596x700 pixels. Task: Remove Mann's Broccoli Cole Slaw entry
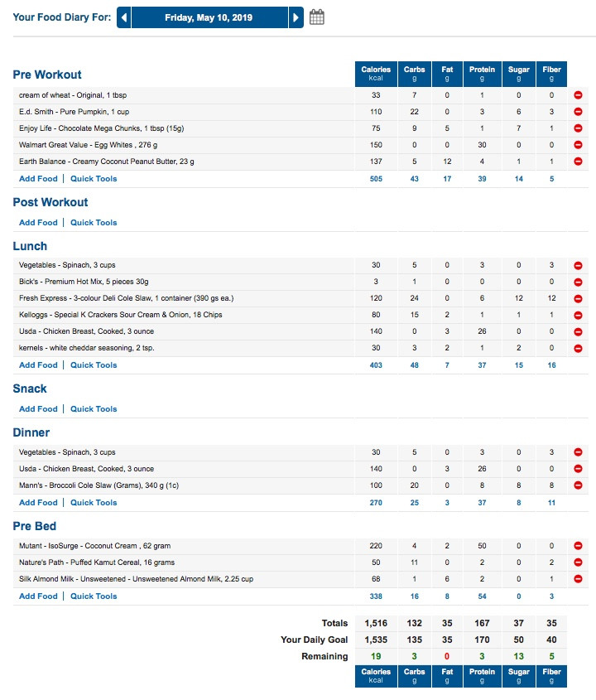(578, 485)
